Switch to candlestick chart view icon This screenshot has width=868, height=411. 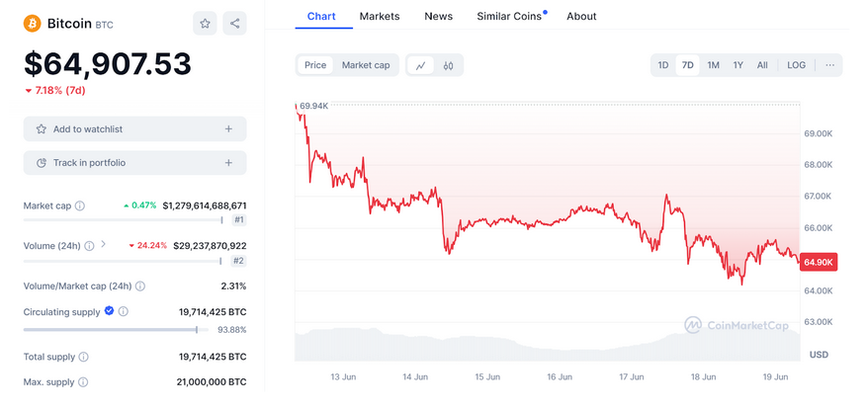(449, 65)
